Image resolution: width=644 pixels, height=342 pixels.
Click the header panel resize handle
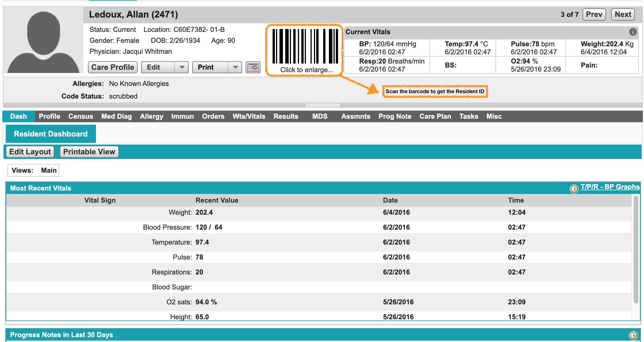pos(323,105)
